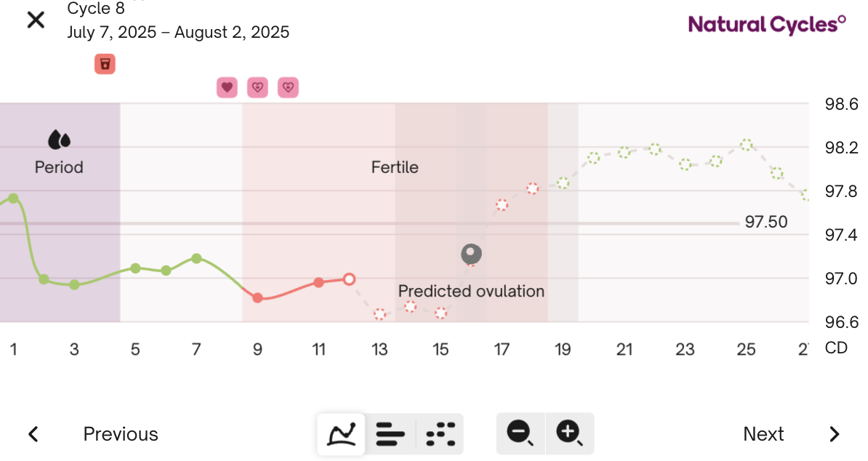The image size is (868, 461).
Task: Switch to the list view icon
Action: [x=390, y=433]
